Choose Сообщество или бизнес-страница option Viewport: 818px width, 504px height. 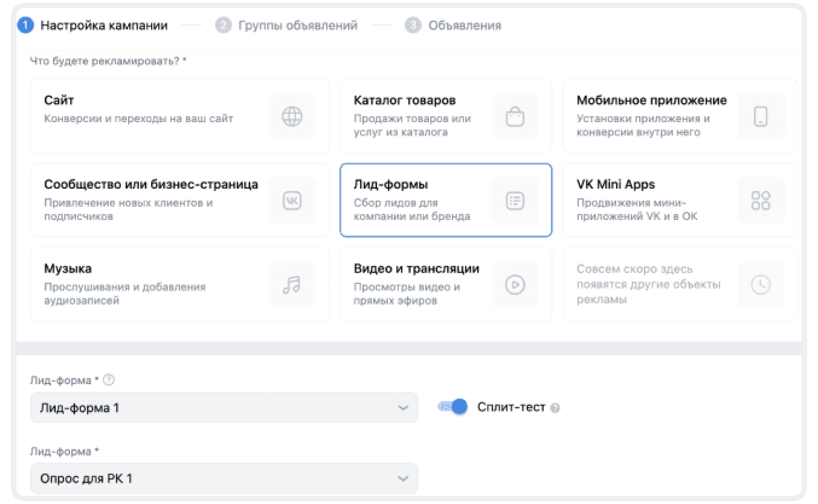180,200
